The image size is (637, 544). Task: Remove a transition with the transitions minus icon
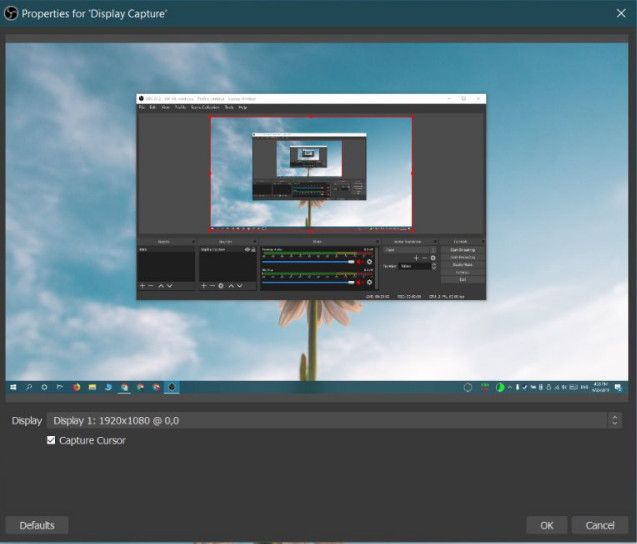tap(425, 258)
